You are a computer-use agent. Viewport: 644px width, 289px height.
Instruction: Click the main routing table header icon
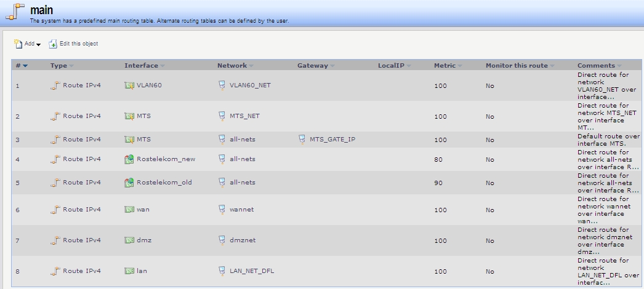tap(15, 12)
